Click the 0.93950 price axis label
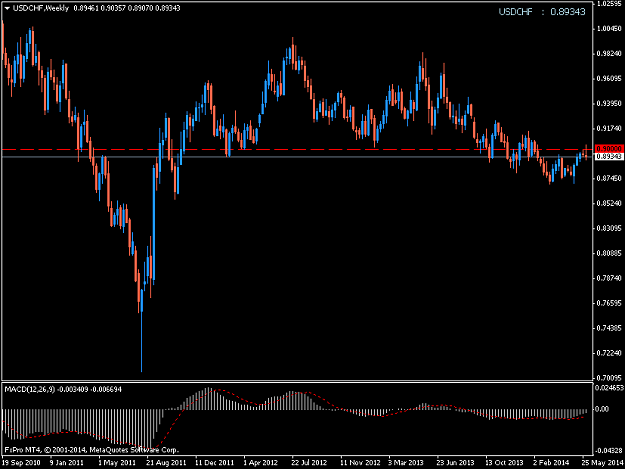Screen dimensions: 625x469 pos(609,103)
